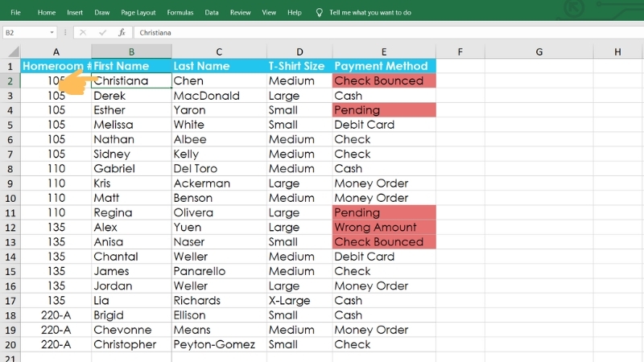Select row 1 header
The width and height of the screenshot is (644, 362).
10,66
